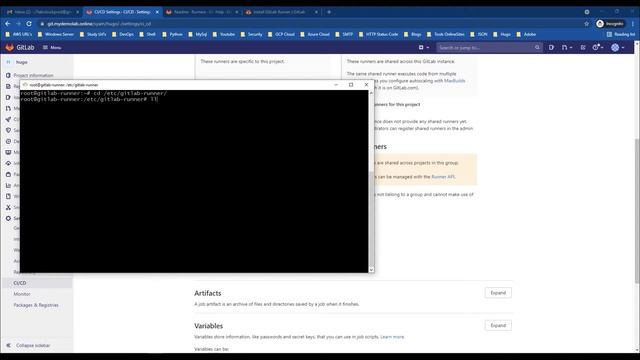Click the Incognito profile button

coord(610,24)
